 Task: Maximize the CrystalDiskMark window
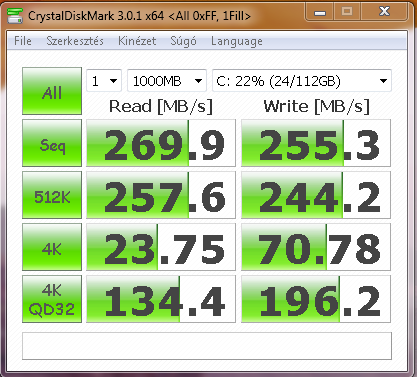pyautogui.click(x=347, y=12)
